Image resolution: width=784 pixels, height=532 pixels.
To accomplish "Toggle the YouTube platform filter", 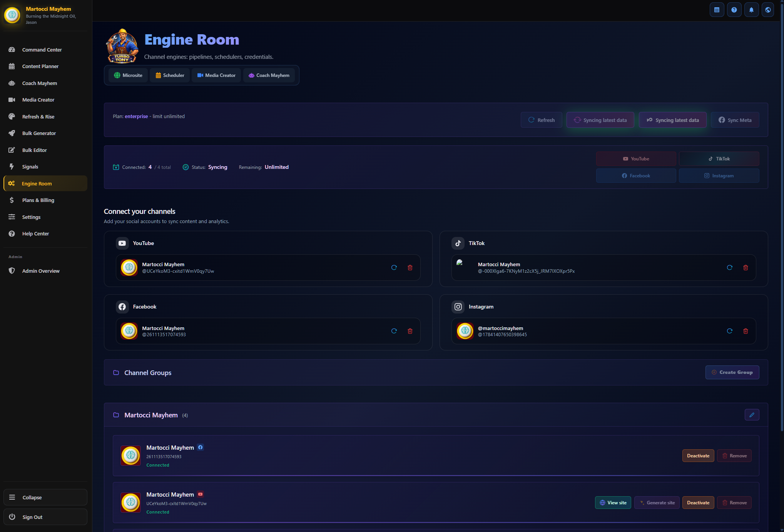I will click(x=636, y=159).
